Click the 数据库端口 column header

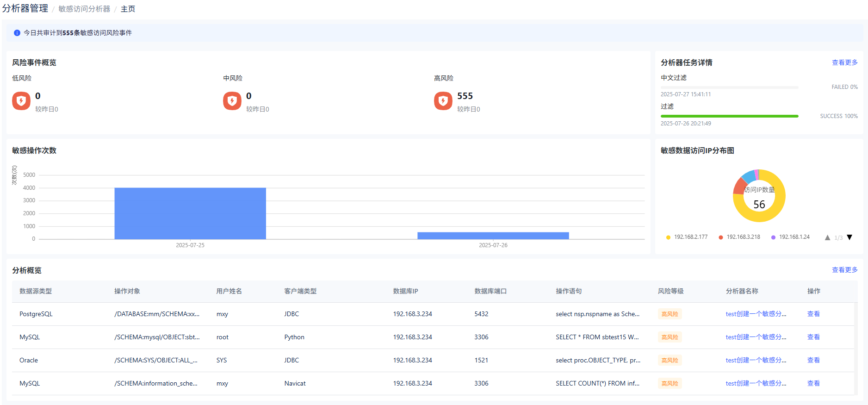pyautogui.click(x=490, y=291)
